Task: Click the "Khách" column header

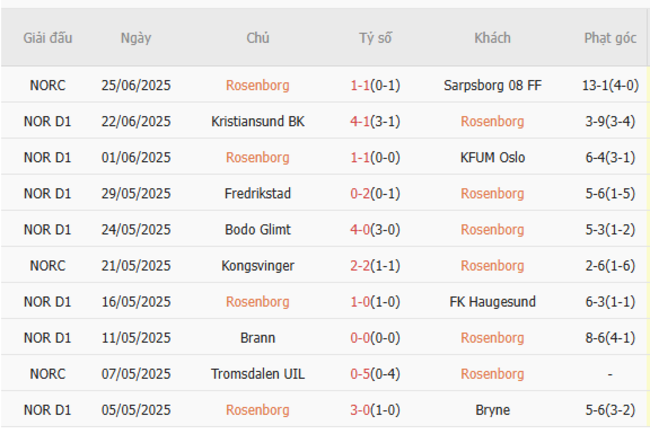Action: [x=492, y=38]
